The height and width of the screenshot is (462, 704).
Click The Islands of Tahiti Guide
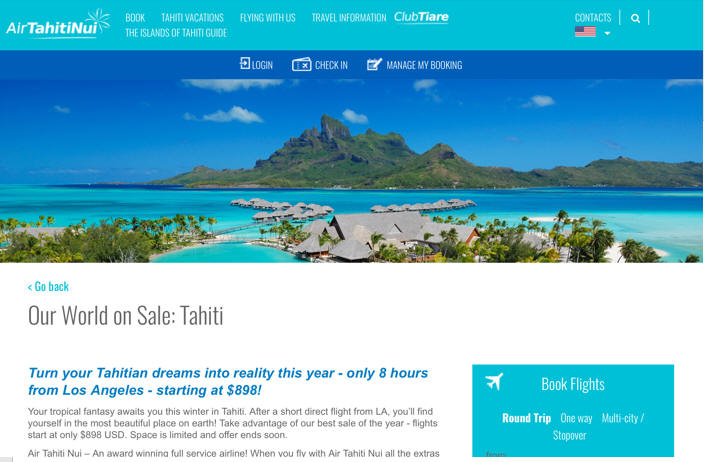click(x=176, y=33)
